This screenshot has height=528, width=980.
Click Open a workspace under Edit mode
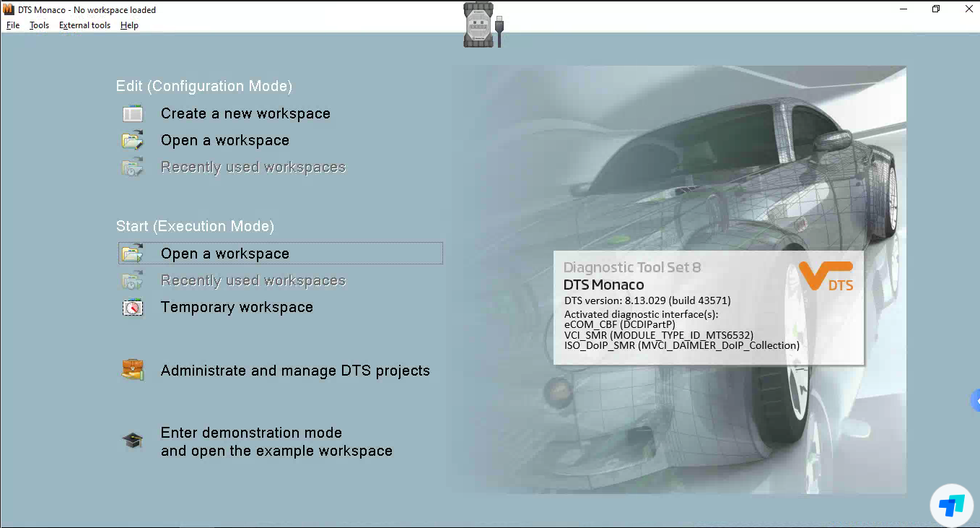click(x=225, y=140)
